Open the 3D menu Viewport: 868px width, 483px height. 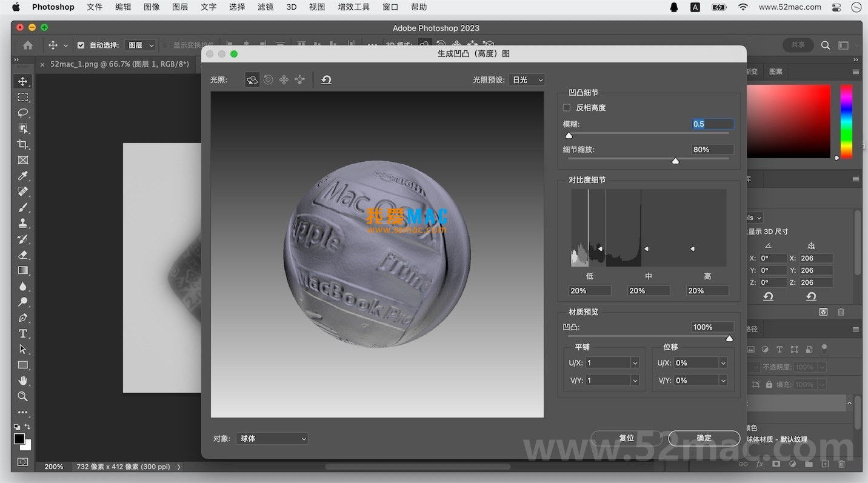click(x=292, y=7)
